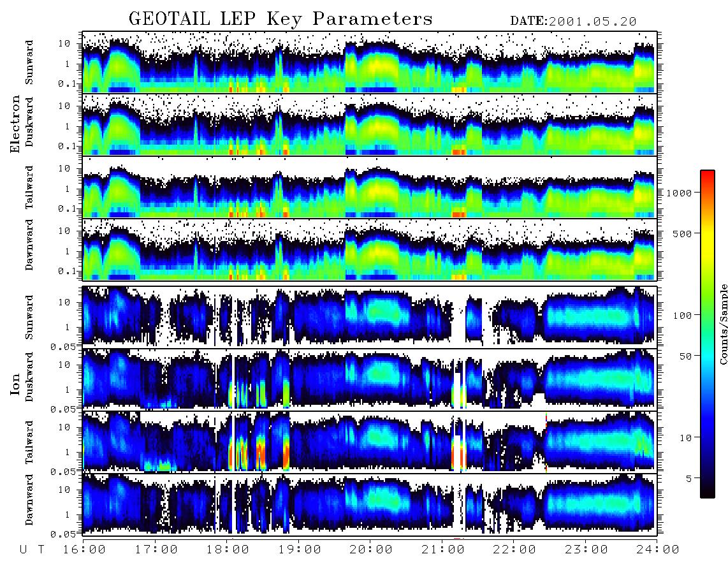This screenshot has width=728, height=561.
Task: Click the 19:00 time axis label
Action: tap(299, 550)
